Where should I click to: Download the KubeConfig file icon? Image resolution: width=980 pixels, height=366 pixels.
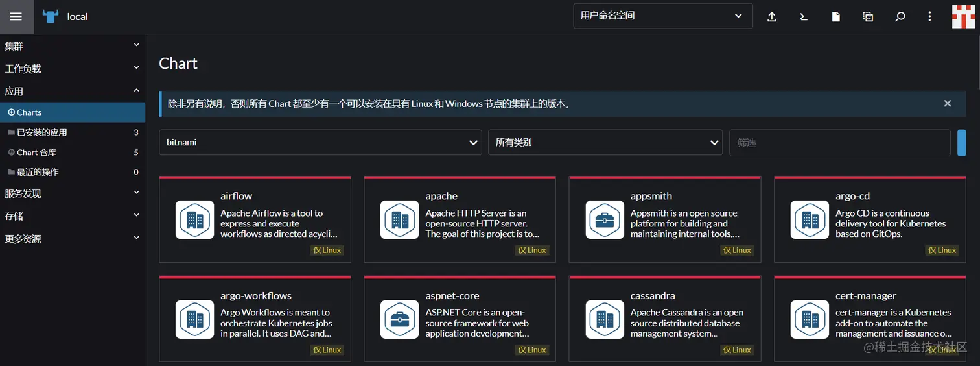(836, 17)
